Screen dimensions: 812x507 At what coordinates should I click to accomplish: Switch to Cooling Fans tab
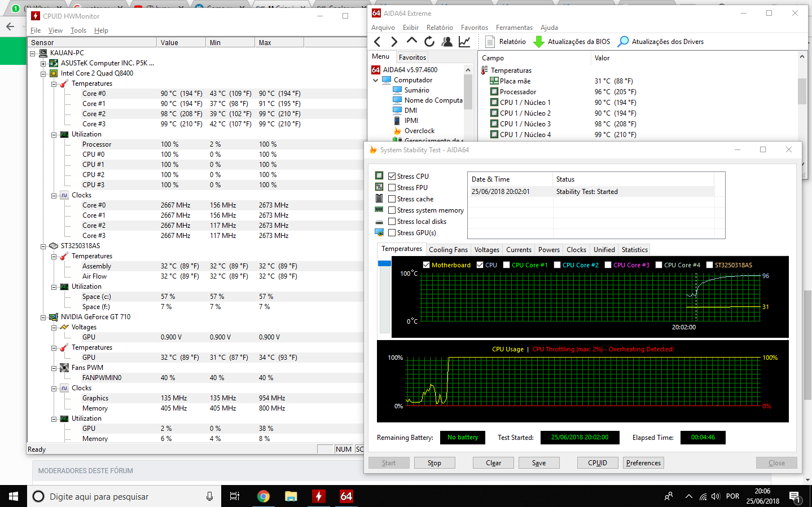coord(448,250)
